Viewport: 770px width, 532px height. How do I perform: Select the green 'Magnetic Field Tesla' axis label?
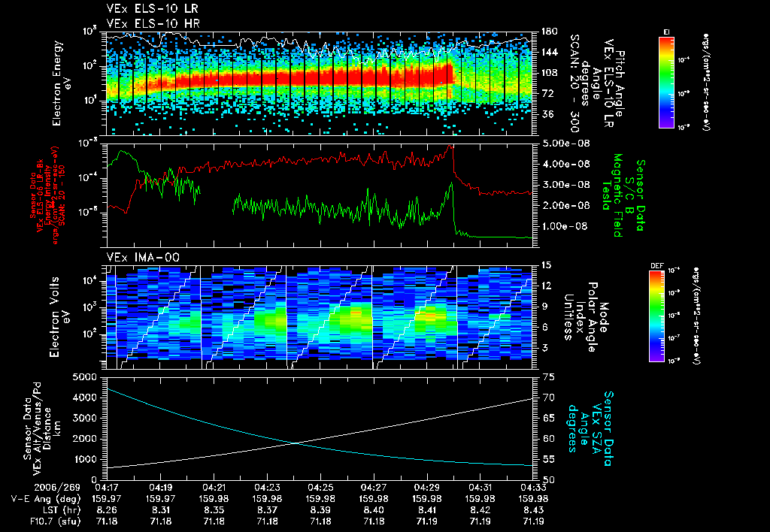coord(612,195)
